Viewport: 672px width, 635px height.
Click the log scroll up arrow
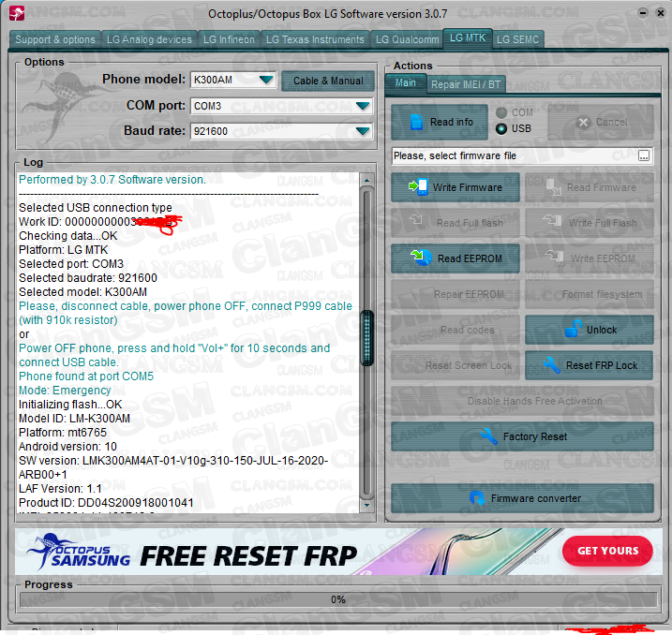coord(366,180)
